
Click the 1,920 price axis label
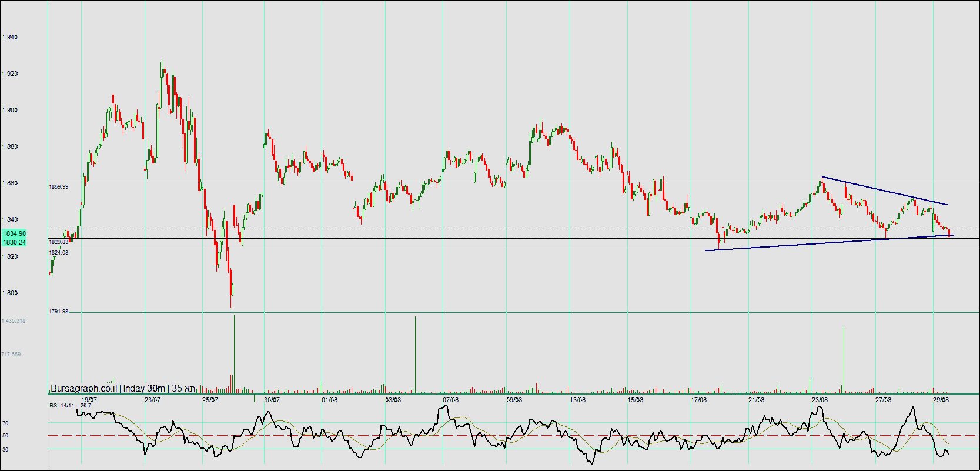click(10, 74)
